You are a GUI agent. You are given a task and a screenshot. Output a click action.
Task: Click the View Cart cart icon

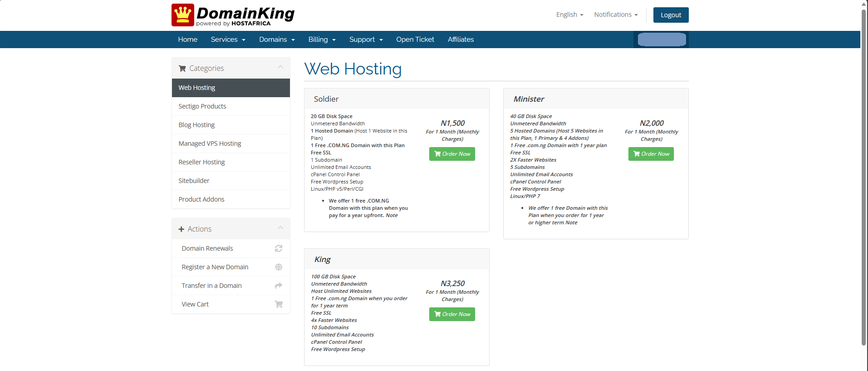279,304
